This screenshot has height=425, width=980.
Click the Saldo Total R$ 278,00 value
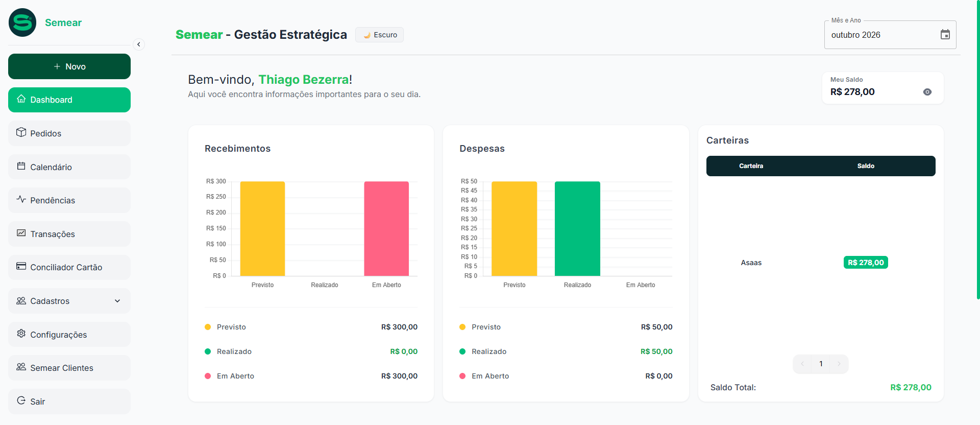click(x=911, y=387)
